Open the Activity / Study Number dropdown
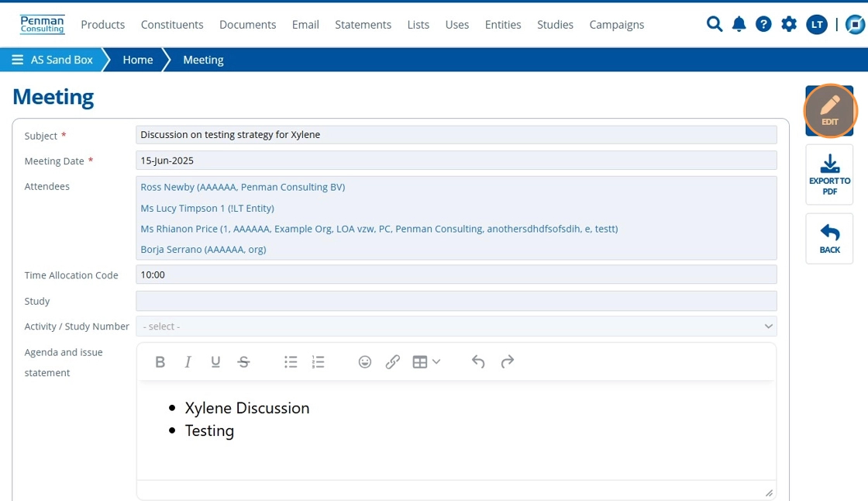Viewport: 868px width, 501px height. 456,327
